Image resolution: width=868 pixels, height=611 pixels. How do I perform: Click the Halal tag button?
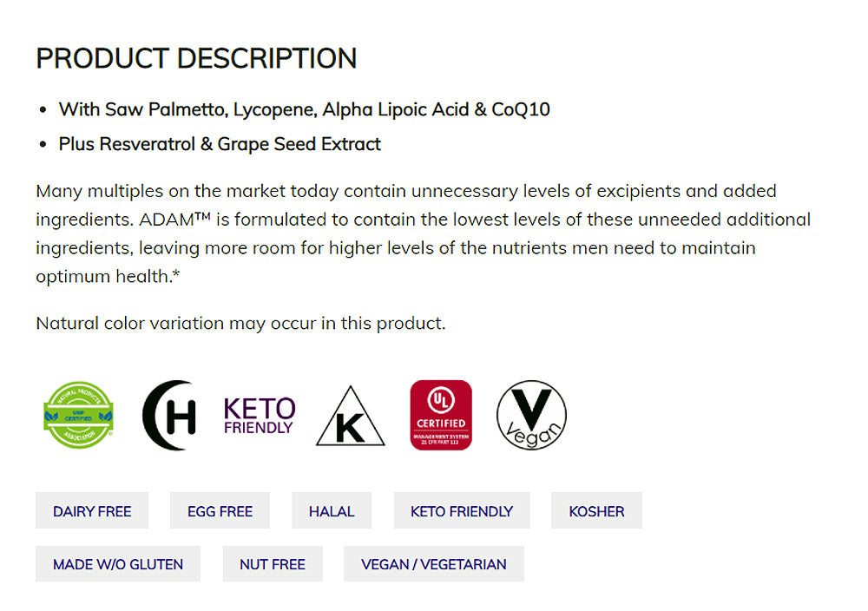pos(332,511)
